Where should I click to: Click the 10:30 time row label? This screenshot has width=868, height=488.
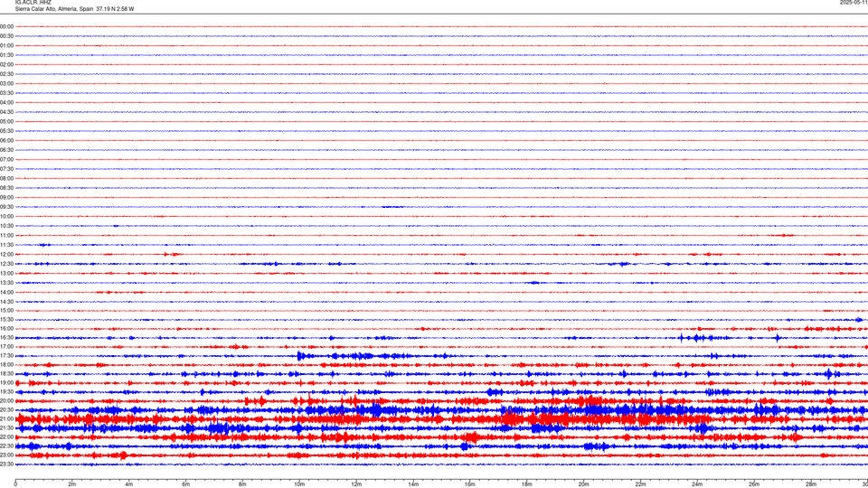pos(6,226)
